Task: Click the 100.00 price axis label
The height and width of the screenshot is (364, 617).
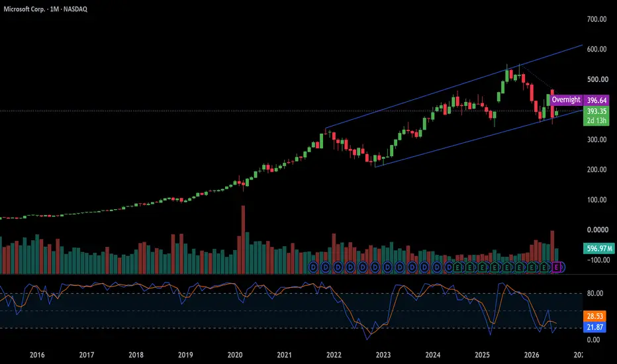Action: click(x=596, y=199)
